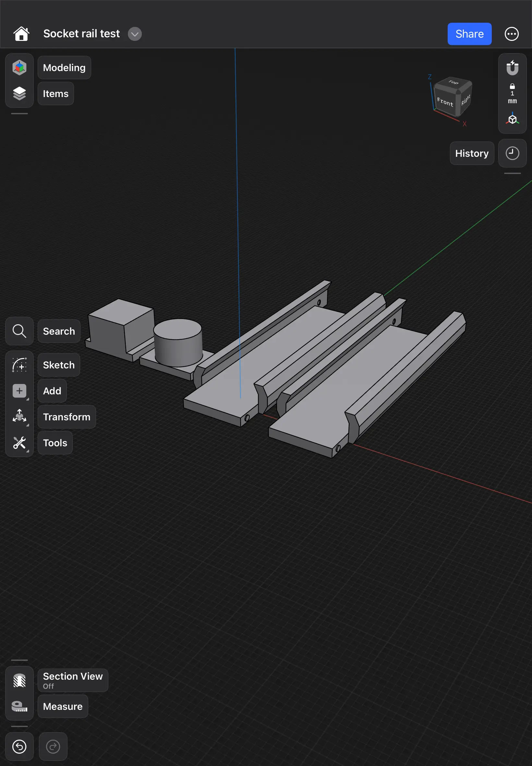Click the Add label

(52, 391)
